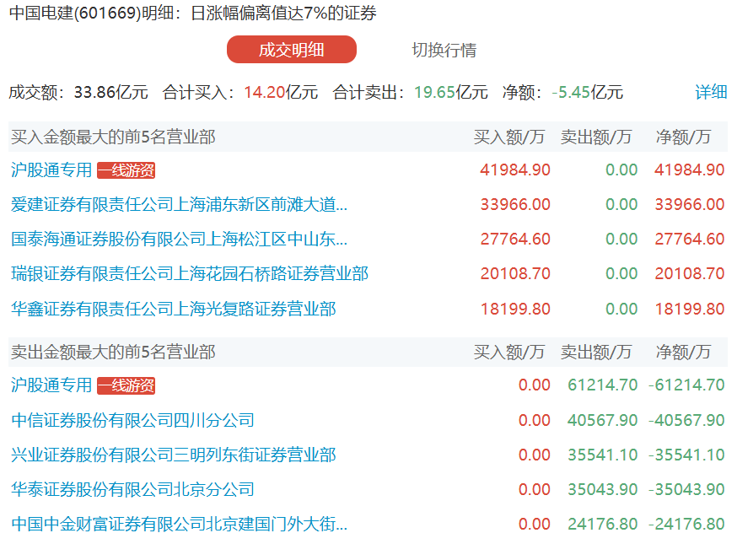Click buy amount 20108.70
Screen dimensions: 737x560
click(515, 273)
